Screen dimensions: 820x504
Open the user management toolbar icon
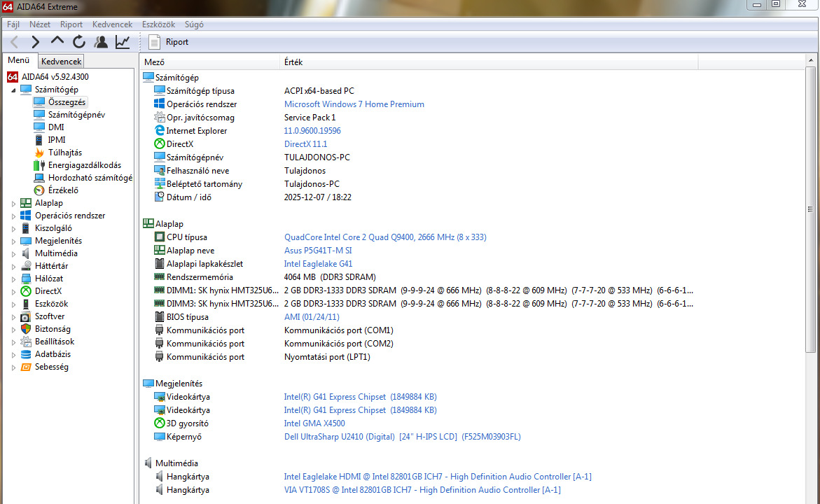pos(100,42)
